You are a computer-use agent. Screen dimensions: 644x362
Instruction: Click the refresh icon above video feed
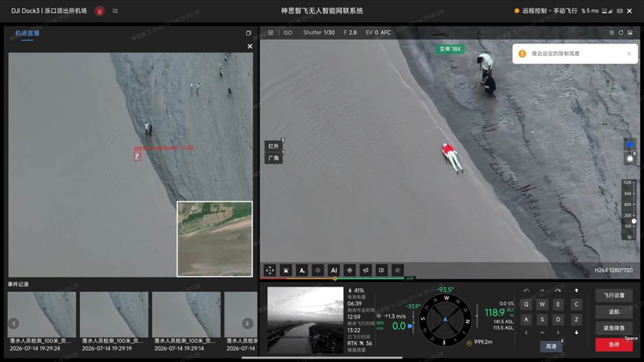click(x=621, y=33)
